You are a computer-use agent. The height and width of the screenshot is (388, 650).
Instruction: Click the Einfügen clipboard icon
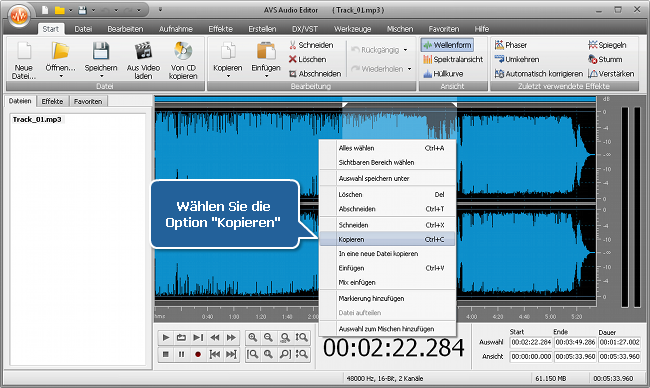[266, 51]
